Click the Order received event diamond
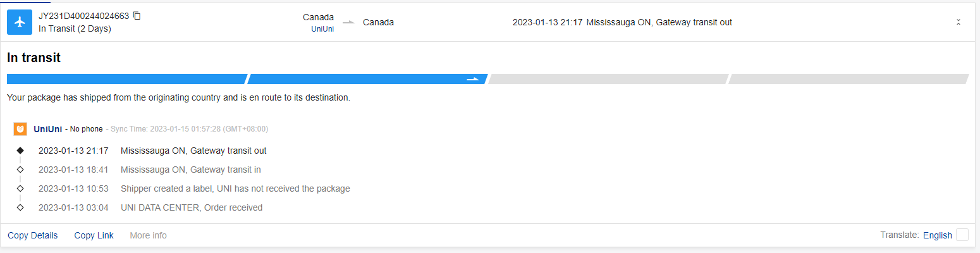Image resolution: width=980 pixels, height=253 pixels. [x=20, y=207]
